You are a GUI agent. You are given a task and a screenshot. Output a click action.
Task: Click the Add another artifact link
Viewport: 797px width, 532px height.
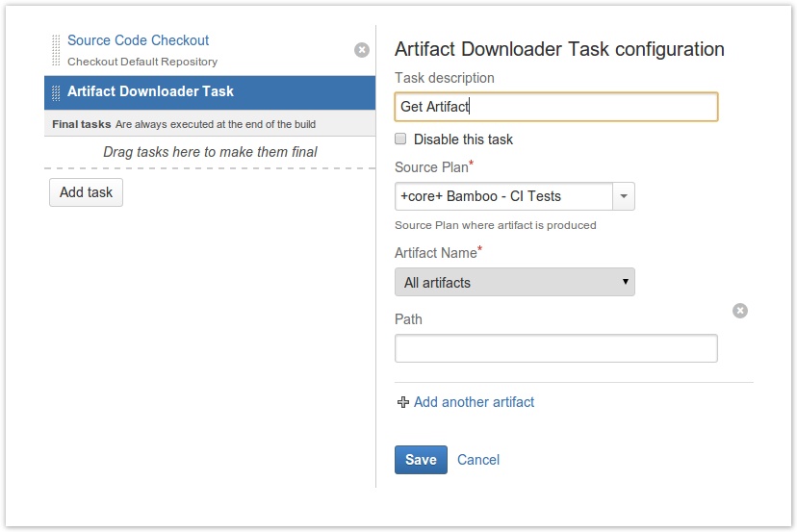474,402
